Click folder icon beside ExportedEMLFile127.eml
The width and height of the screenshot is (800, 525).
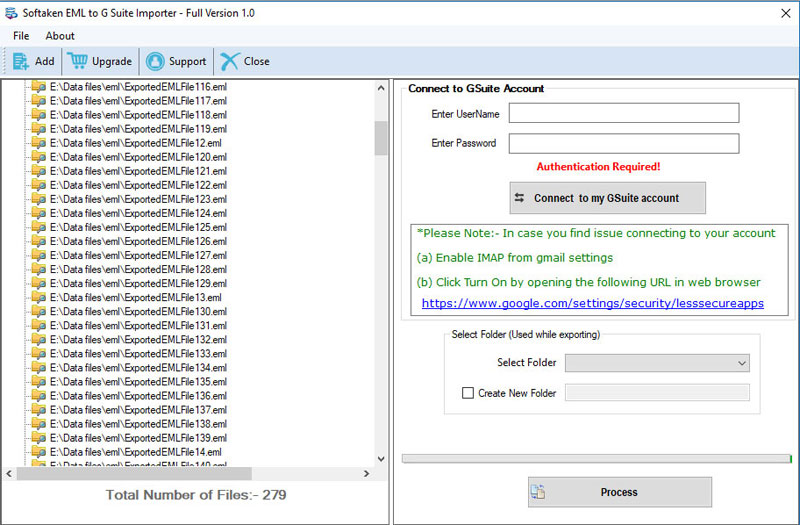[38, 255]
